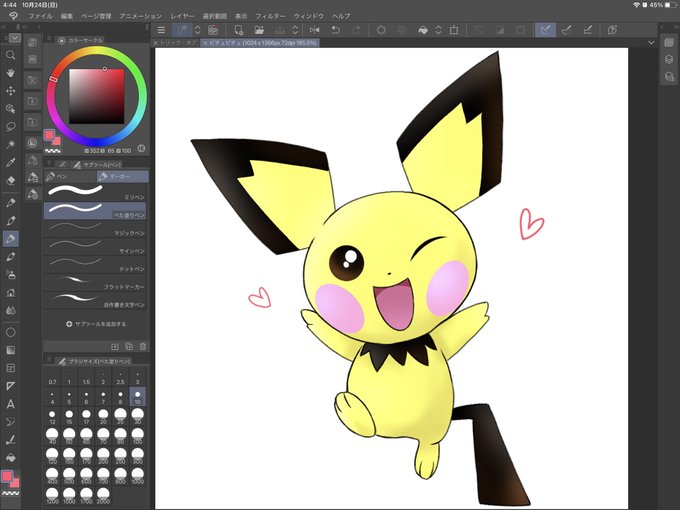Open the touch gesture help icon

click(x=612, y=30)
